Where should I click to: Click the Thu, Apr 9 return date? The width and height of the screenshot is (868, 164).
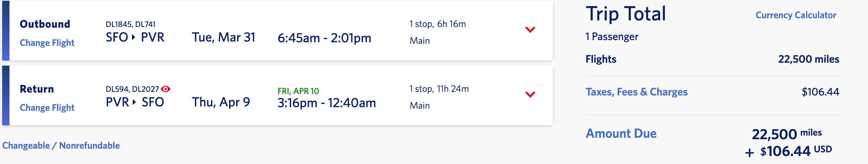[221, 102]
